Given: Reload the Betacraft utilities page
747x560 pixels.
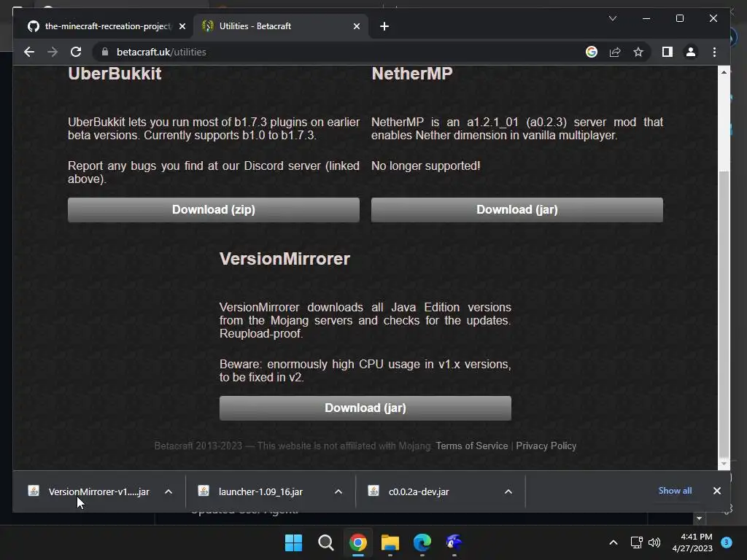Looking at the screenshot, I should (x=76, y=52).
